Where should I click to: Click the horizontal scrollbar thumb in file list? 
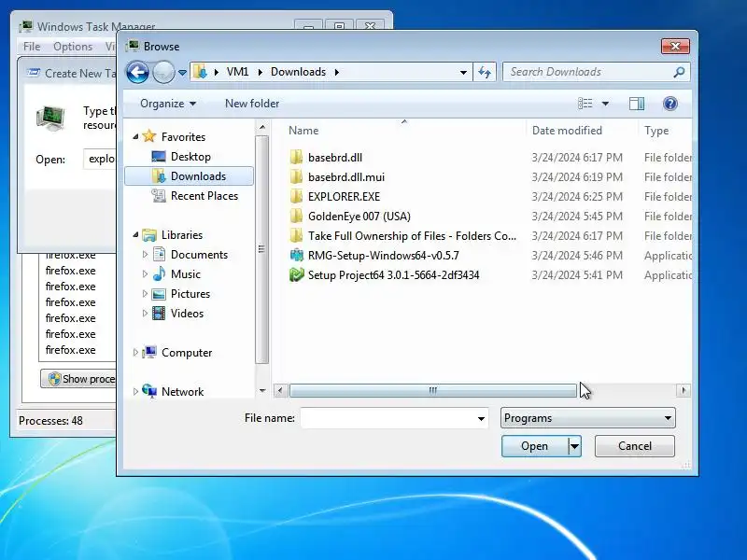(x=432, y=390)
